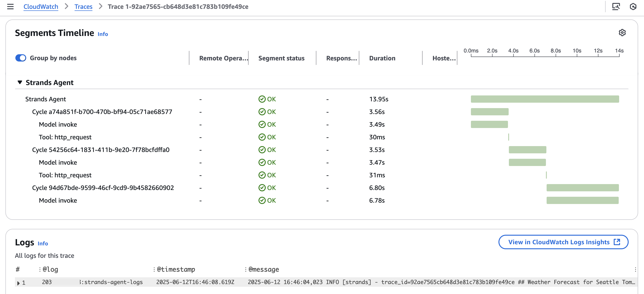Open the CloudWatch breadcrumb link

tap(41, 7)
